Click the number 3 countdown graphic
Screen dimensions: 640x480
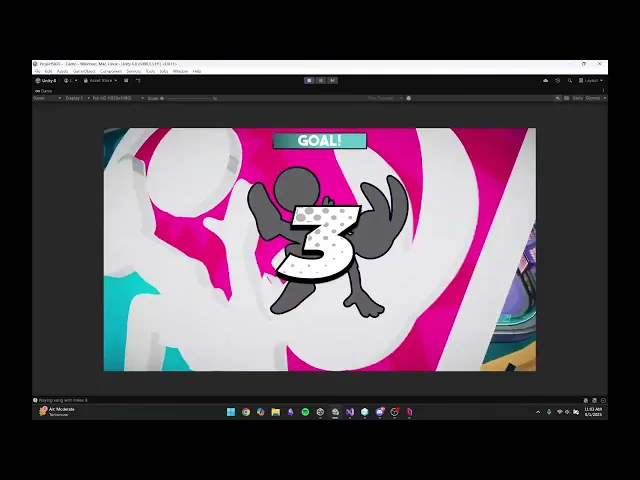click(319, 242)
